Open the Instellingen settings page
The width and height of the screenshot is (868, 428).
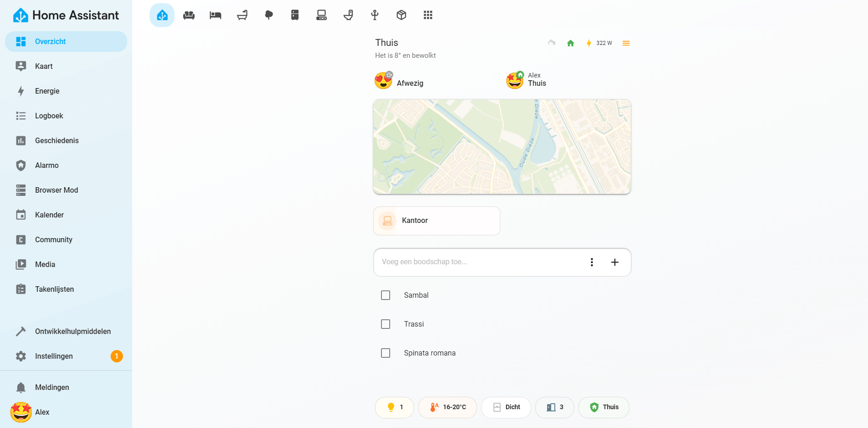pos(54,356)
